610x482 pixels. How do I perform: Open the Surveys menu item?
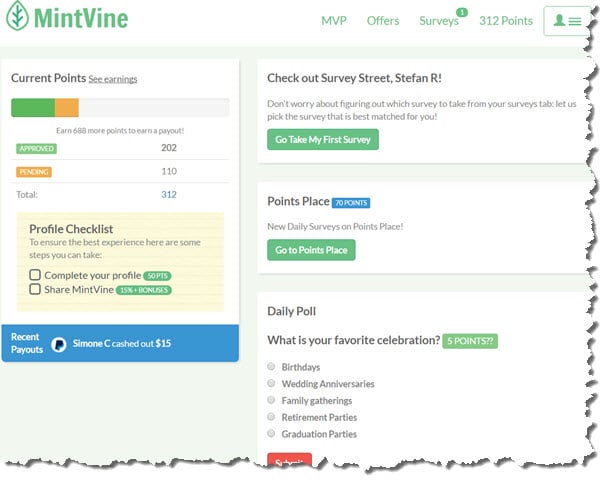click(x=439, y=21)
